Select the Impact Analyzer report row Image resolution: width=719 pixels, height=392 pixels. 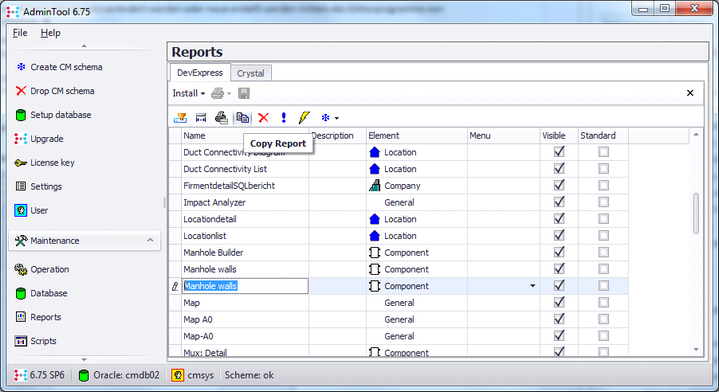(398, 202)
